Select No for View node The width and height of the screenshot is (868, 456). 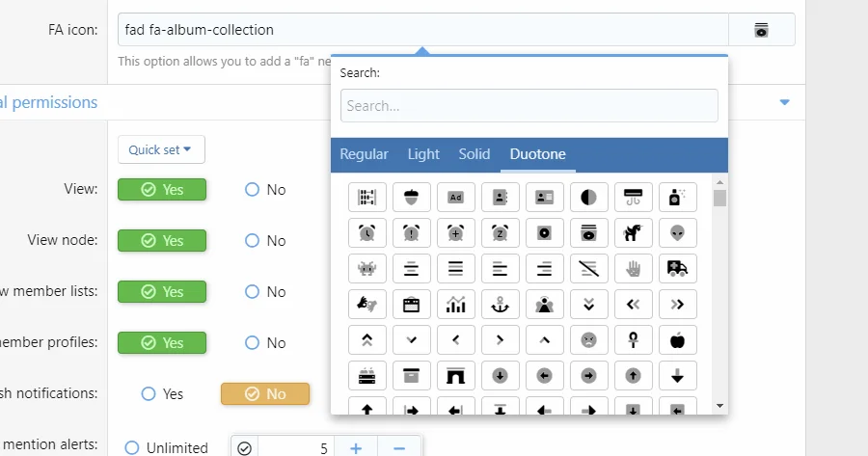[253, 241]
